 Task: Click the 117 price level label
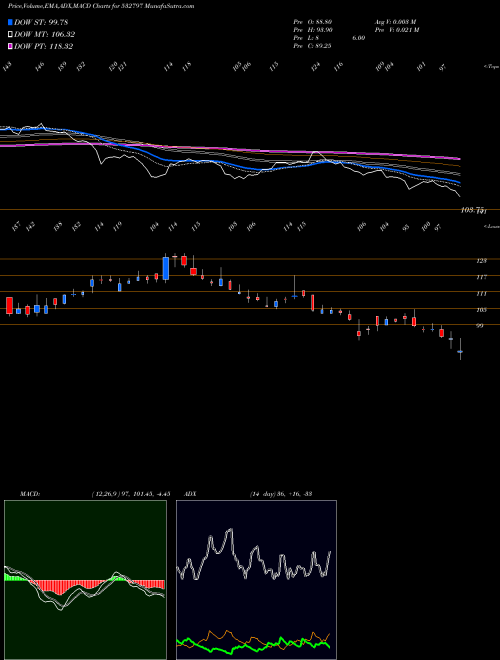click(x=482, y=277)
